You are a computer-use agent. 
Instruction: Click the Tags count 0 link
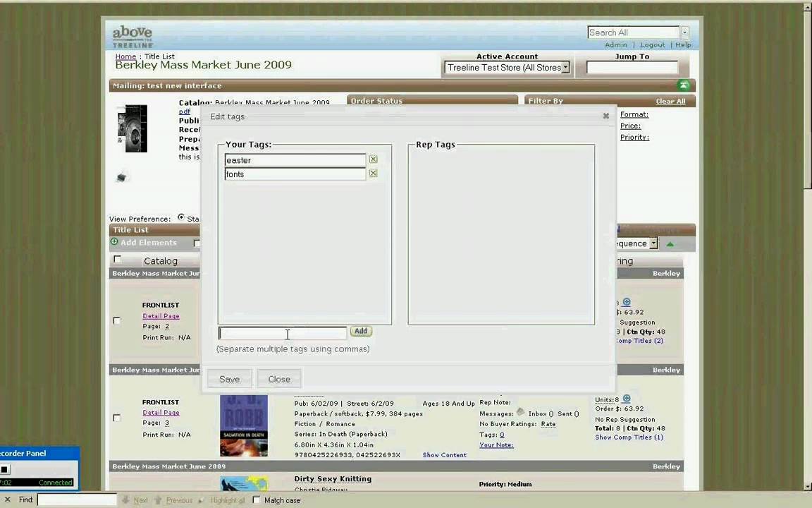pos(502,435)
